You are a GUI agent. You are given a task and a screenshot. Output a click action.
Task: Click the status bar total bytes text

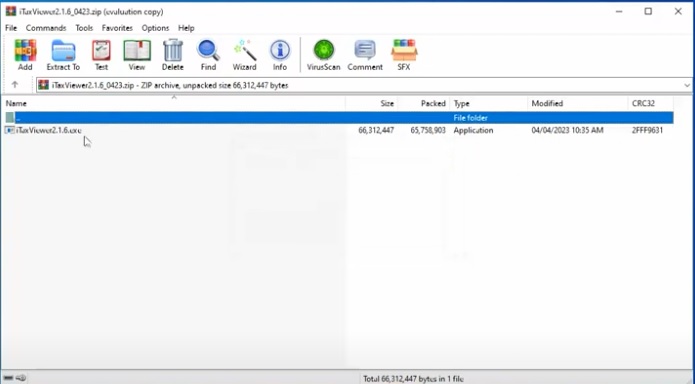click(413, 379)
